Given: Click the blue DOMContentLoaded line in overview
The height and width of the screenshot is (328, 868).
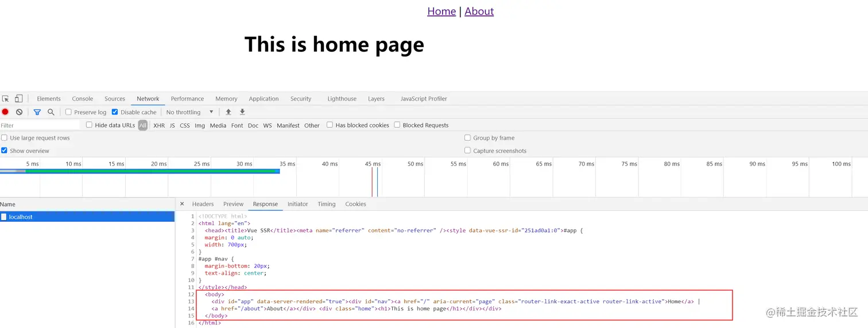Looking at the screenshot, I should 377,182.
